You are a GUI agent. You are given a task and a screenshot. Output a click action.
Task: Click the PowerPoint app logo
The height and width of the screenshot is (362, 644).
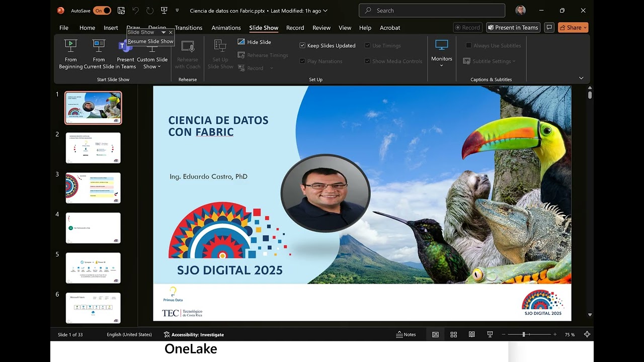[x=61, y=11]
